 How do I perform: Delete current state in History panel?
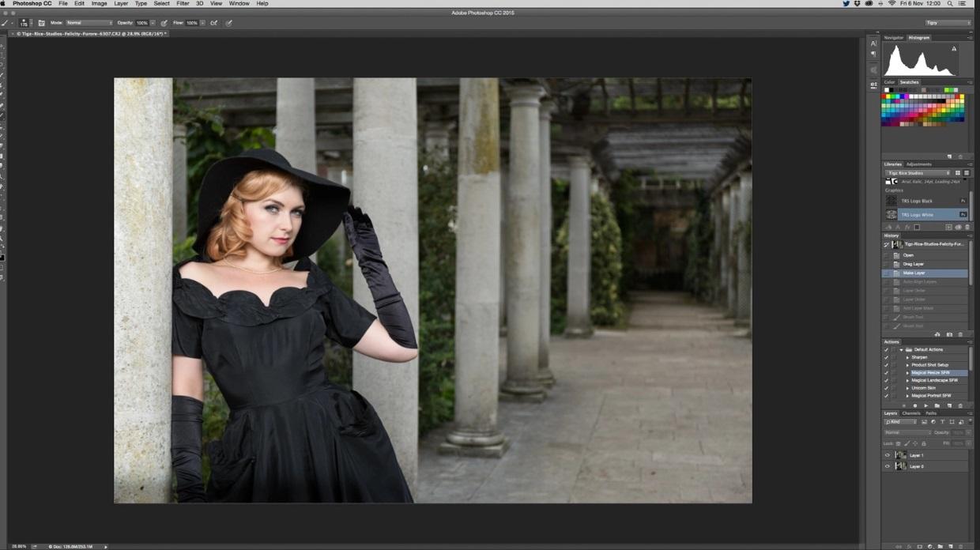coord(960,334)
